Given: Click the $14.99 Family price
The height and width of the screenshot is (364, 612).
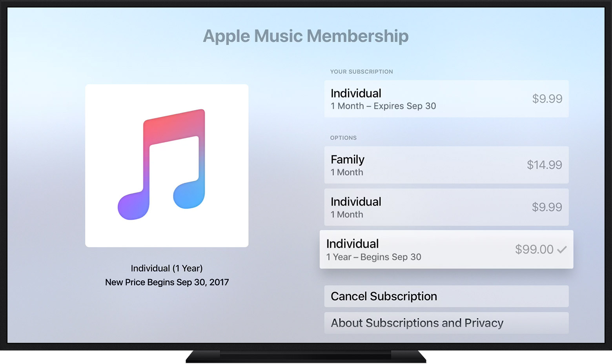Looking at the screenshot, I should pyautogui.click(x=545, y=165).
